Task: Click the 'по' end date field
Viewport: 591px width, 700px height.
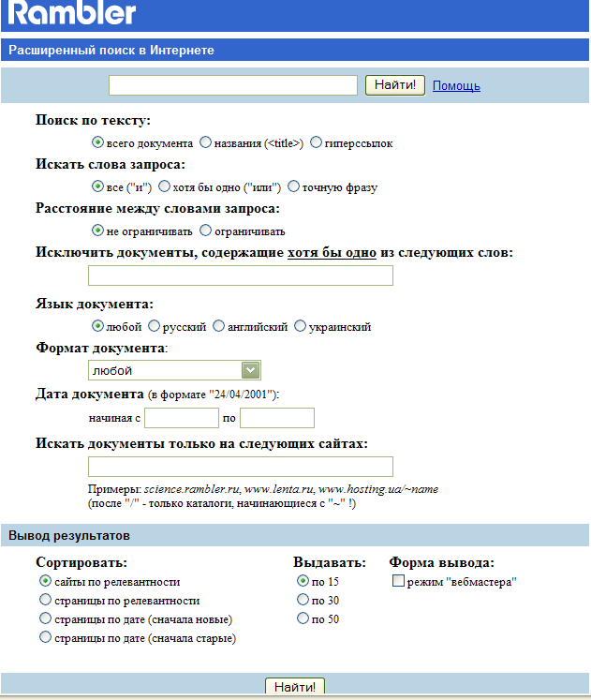Action: click(277, 418)
